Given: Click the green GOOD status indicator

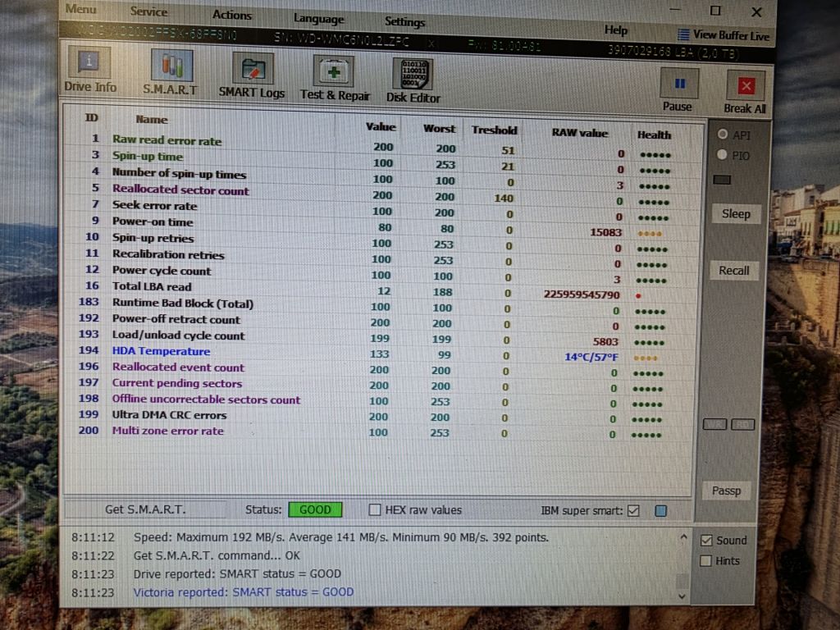Looking at the screenshot, I should point(315,509).
